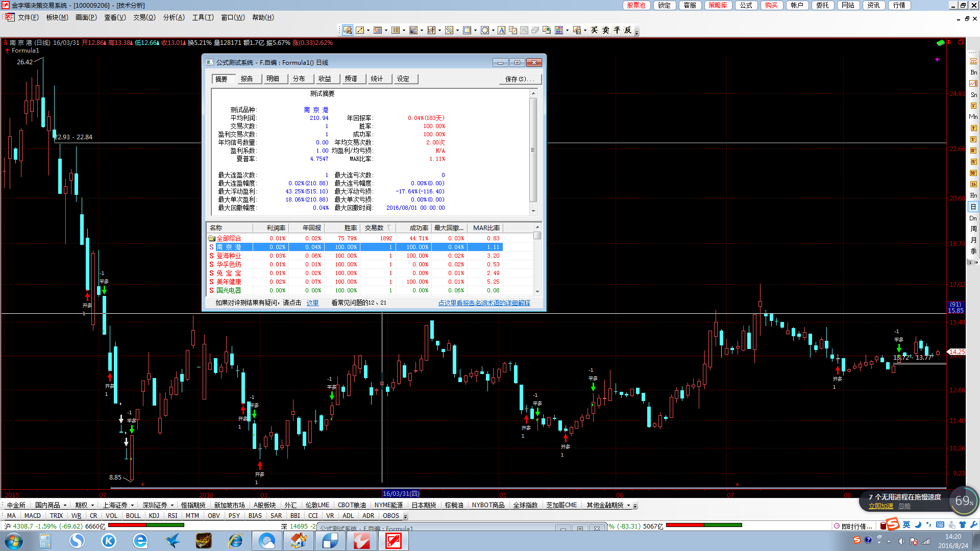Expand the 国内商品 dropdown arrow
This screenshot has height=551, width=980.
[x=65, y=506]
